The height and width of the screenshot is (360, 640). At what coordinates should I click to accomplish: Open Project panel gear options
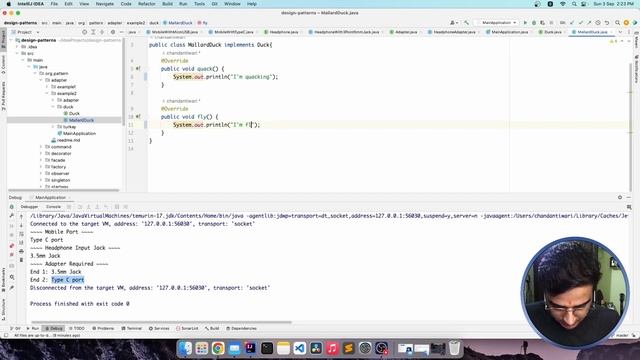tap(113, 32)
